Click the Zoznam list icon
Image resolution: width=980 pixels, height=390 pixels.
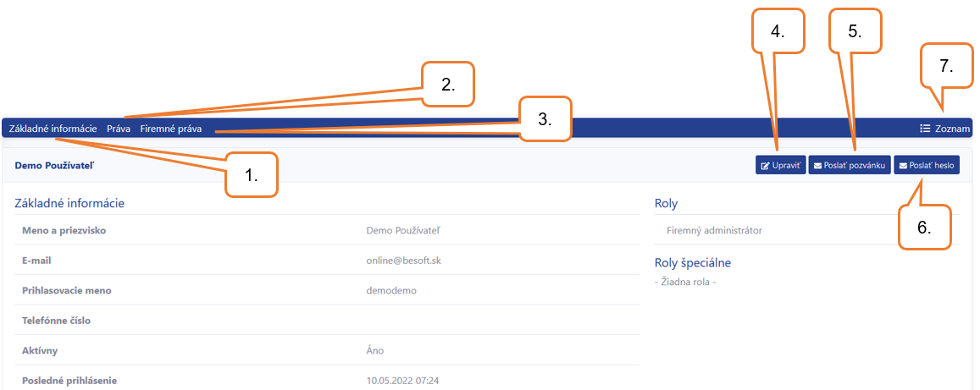[926, 129]
